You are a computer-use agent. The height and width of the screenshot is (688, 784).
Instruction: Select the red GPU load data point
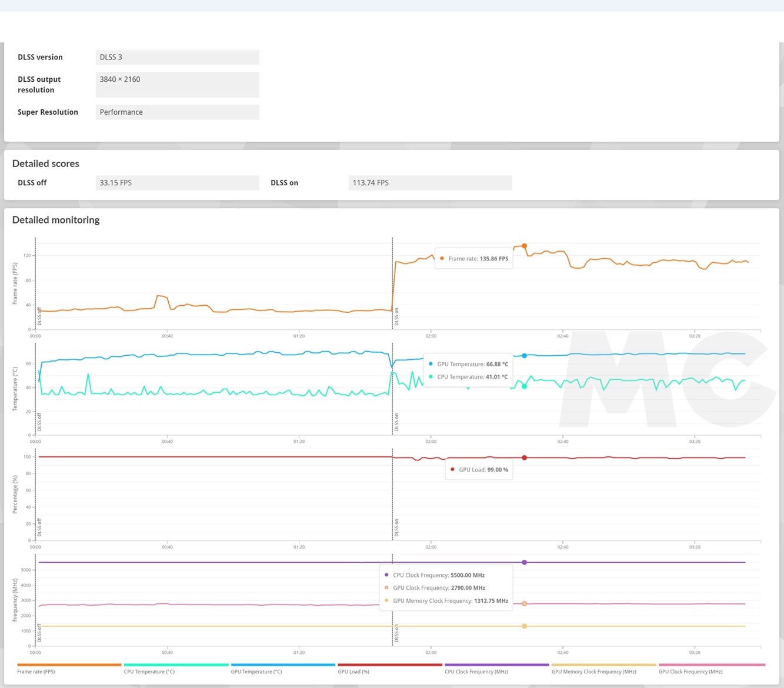click(x=524, y=457)
